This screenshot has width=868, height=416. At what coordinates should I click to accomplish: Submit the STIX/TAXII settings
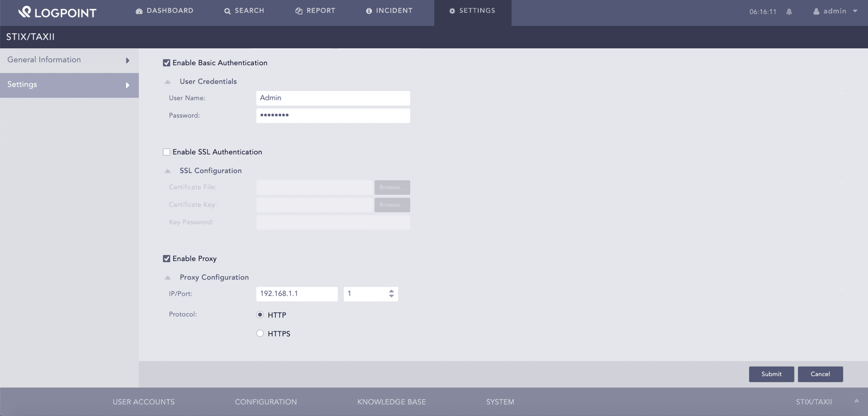(771, 374)
